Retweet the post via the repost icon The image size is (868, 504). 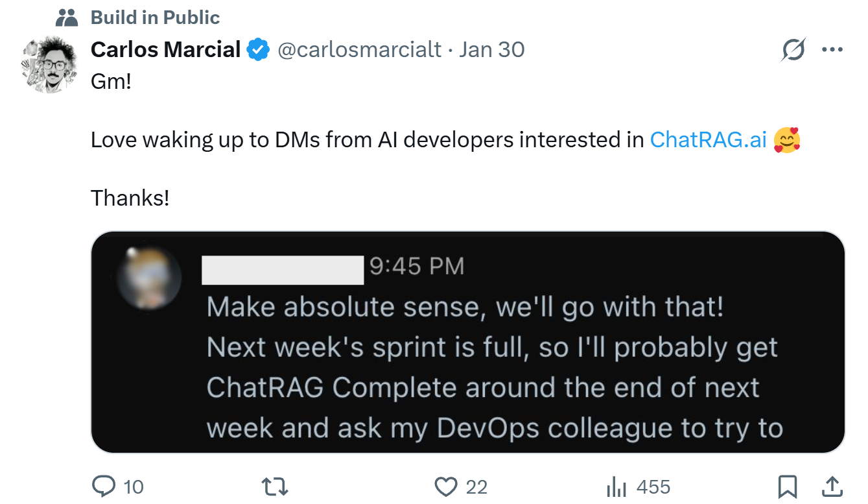[x=275, y=486]
